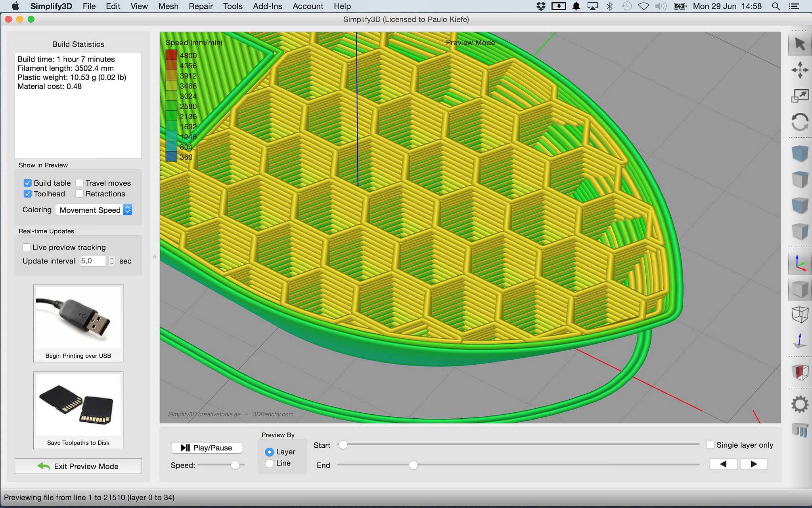This screenshot has width=812, height=508.
Task: Drag the End layer preview slider
Action: [413, 464]
